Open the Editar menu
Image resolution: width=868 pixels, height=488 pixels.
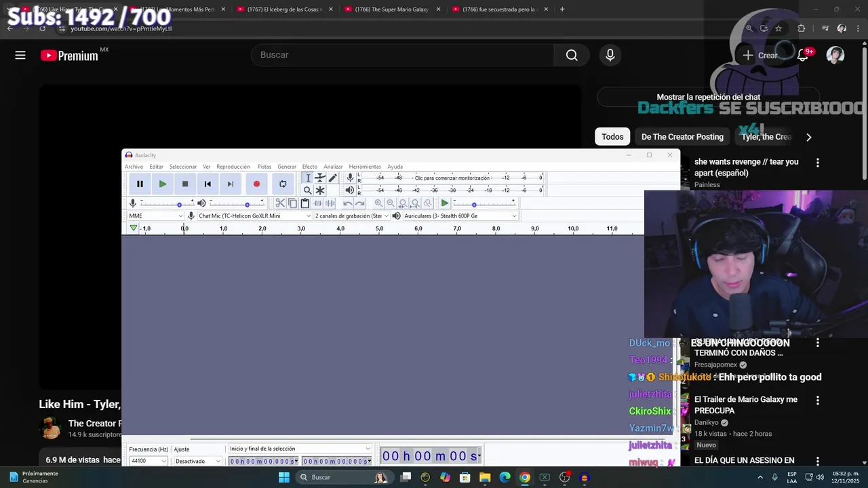click(157, 167)
